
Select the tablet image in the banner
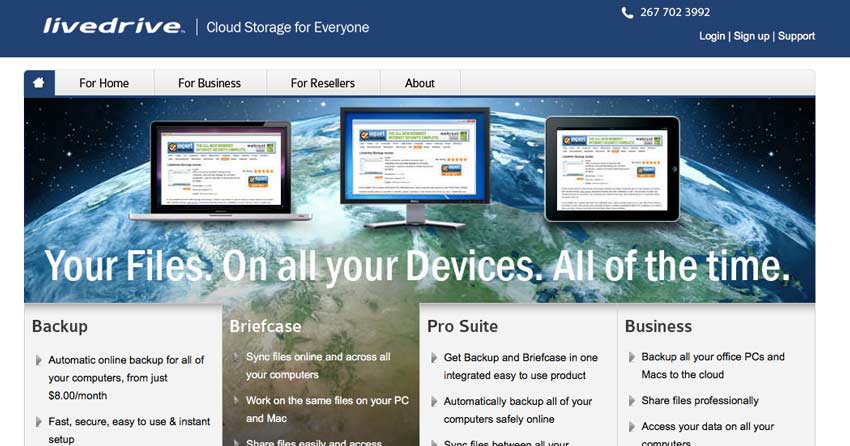point(612,169)
